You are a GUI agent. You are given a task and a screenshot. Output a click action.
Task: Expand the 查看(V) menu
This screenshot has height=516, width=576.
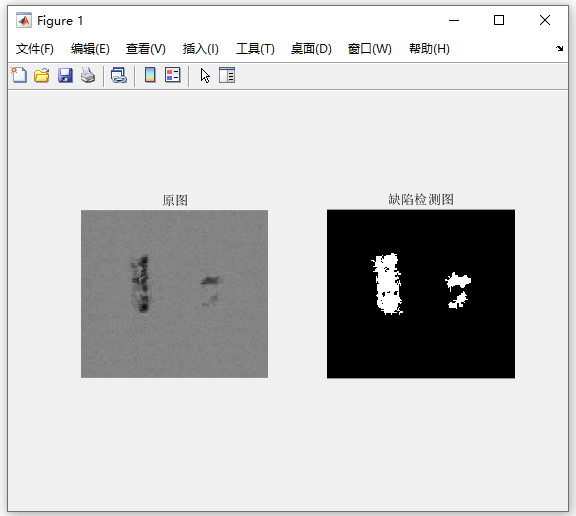point(146,49)
